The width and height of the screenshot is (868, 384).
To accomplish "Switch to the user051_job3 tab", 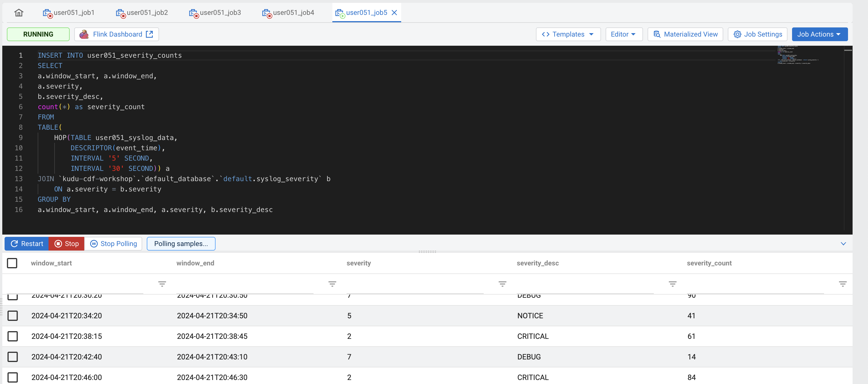I will point(215,13).
